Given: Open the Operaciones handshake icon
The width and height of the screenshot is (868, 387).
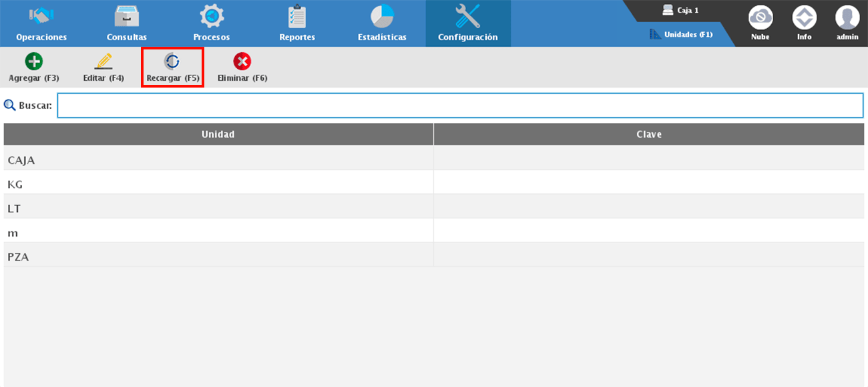Looking at the screenshot, I should (x=41, y=16).
